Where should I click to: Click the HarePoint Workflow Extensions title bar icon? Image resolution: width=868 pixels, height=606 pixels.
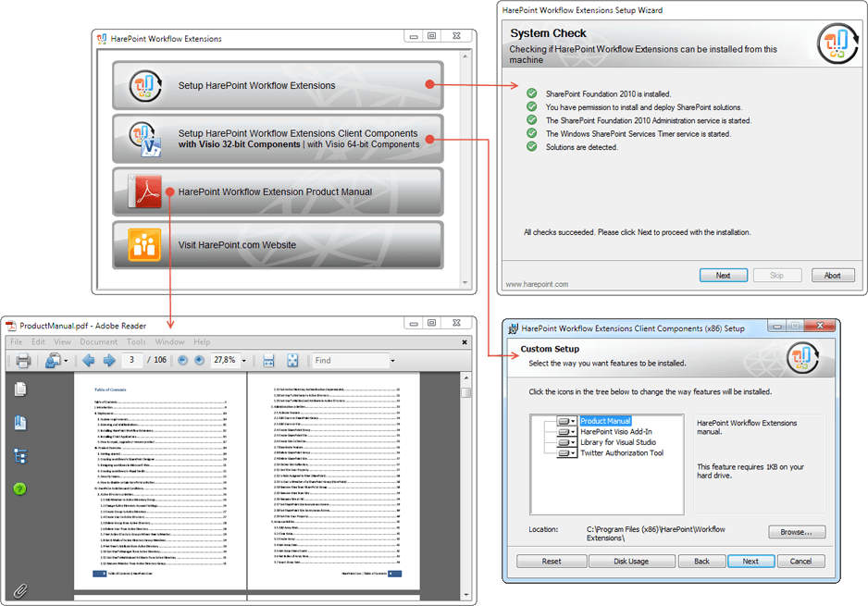pyautogui.click(x=102, y=39)
